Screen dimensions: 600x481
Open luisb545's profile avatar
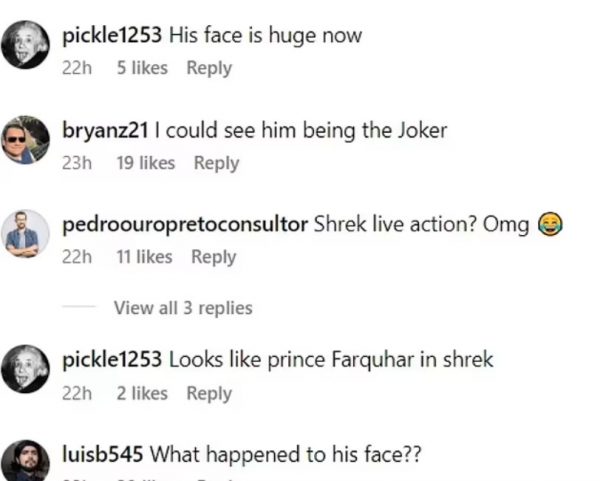(x=26, y=461)
